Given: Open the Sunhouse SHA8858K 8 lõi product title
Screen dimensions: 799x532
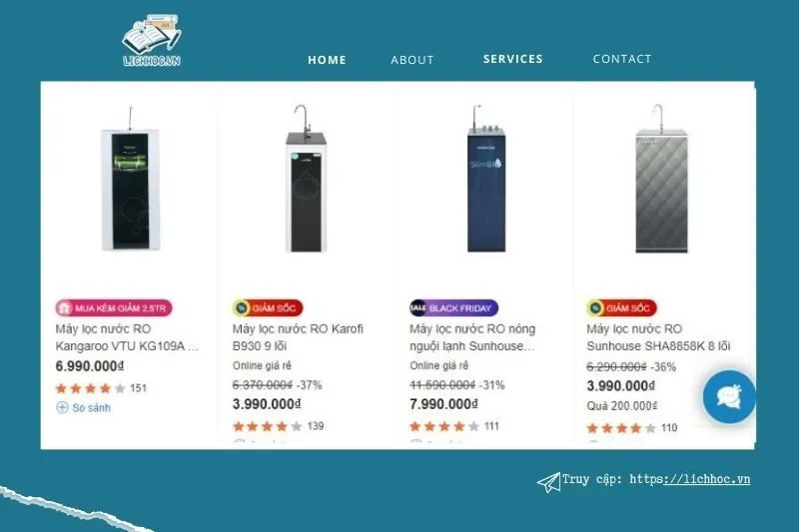Looking at the screenshot, I should pyautogui.click(x=658, y=337).
